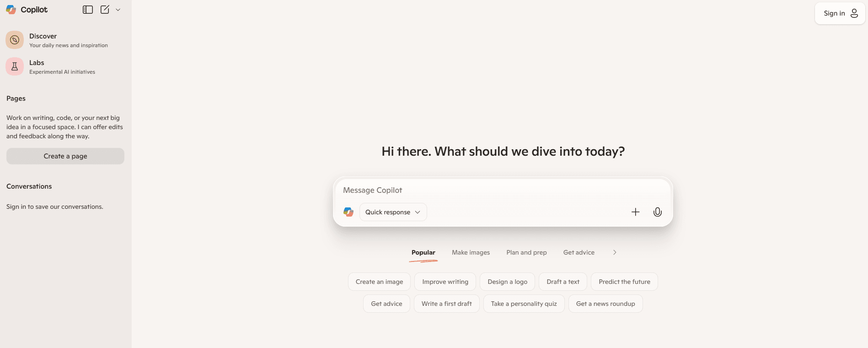Viewport: 868px width, 348px height.
Task: Open the Quick response mode dropdown
Action: 393,212
